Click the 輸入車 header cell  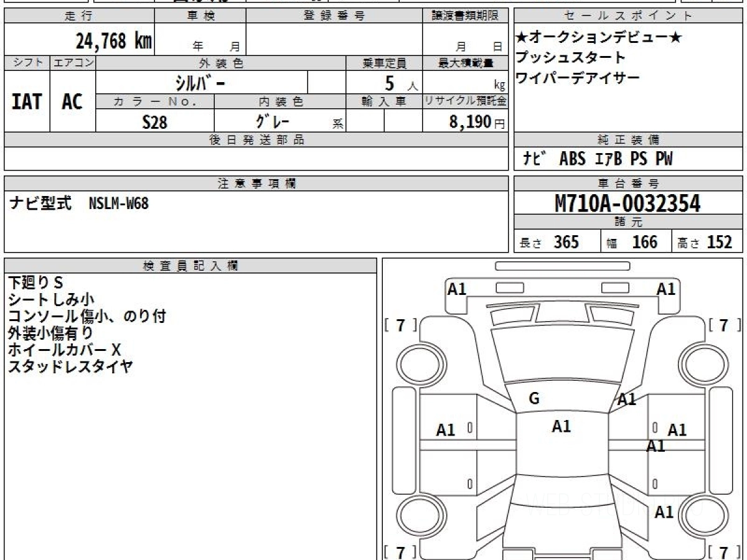tap(384, 101)
